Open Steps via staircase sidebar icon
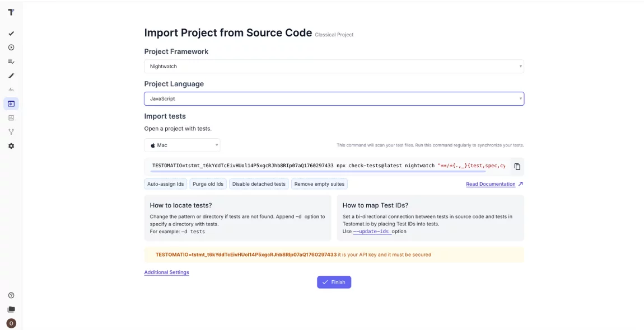Viewport: 644px width, 330px height. pos(11,76)
